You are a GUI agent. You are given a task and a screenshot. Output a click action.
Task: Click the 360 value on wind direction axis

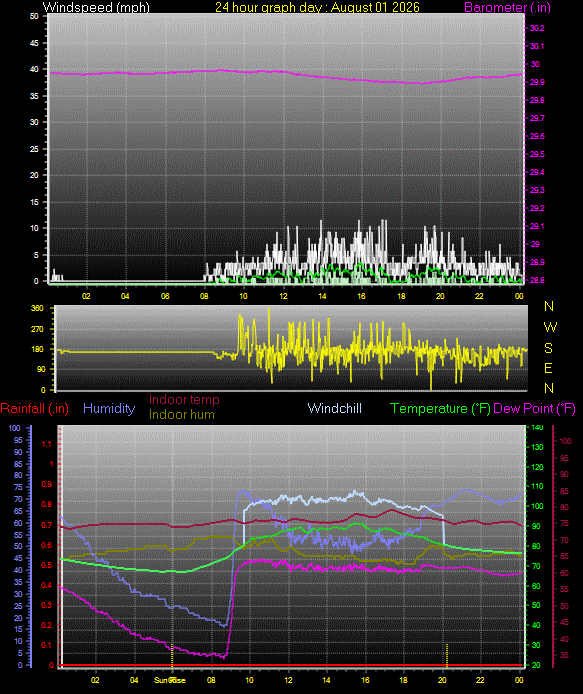tap(38, 308)
